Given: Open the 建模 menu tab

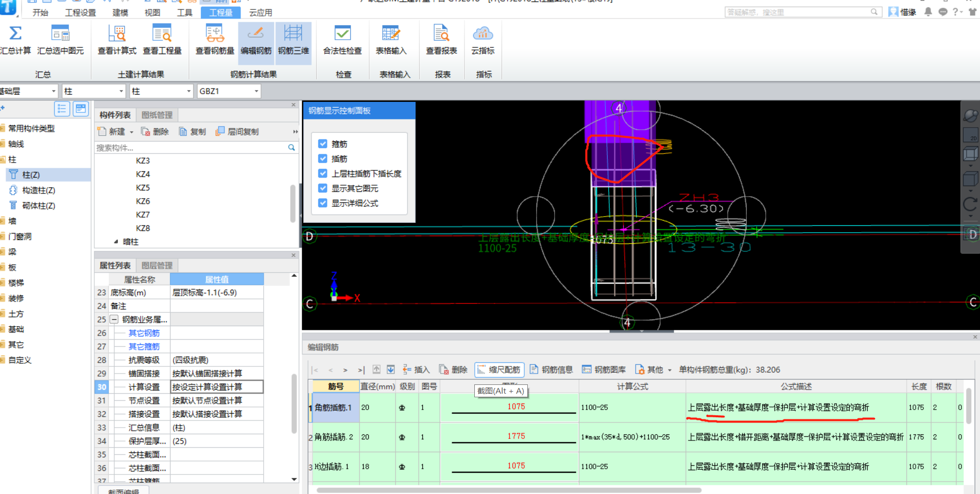Looking at the screenshot, I should pos(120,12).
